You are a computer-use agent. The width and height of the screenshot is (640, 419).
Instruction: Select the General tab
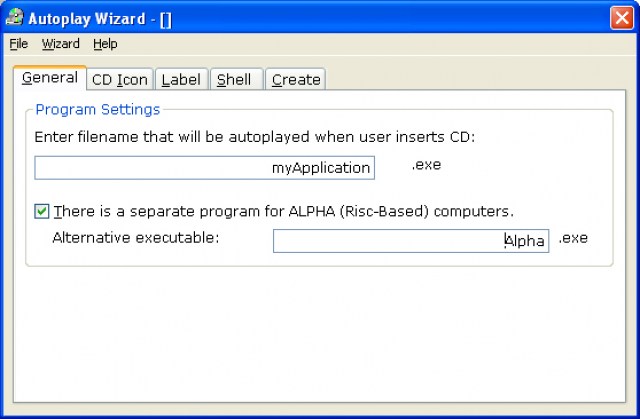click(x=49, y=78)
